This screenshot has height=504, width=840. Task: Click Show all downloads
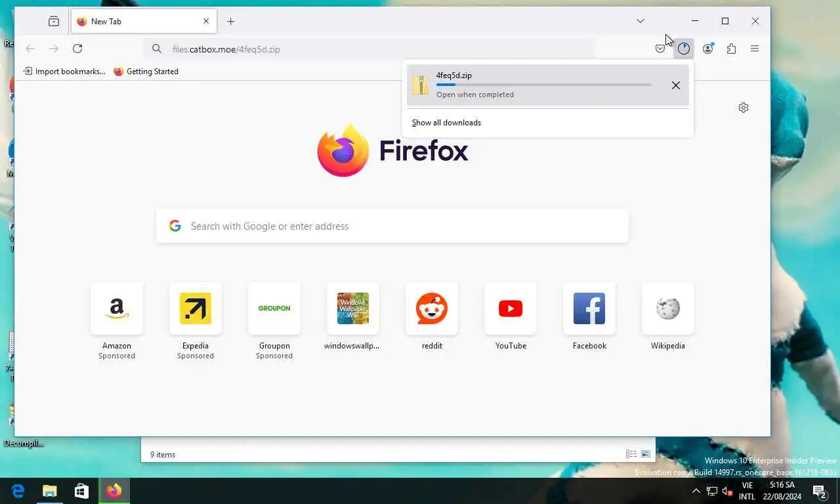coord(446,123)
